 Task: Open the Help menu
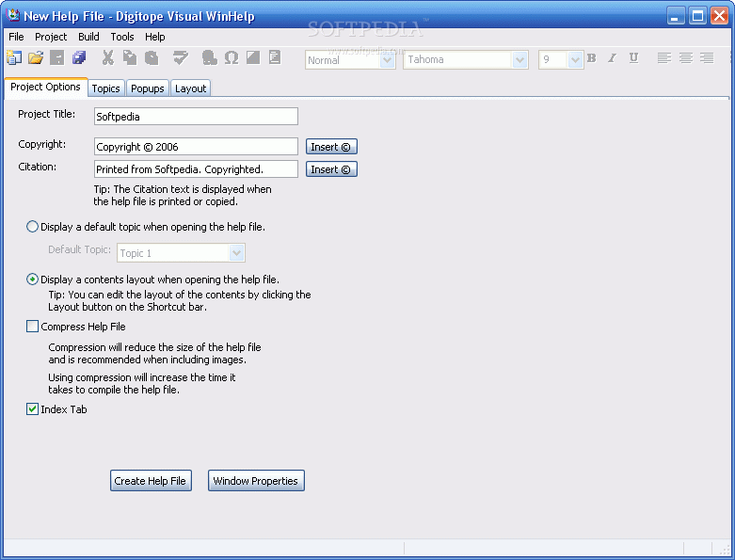154,37
